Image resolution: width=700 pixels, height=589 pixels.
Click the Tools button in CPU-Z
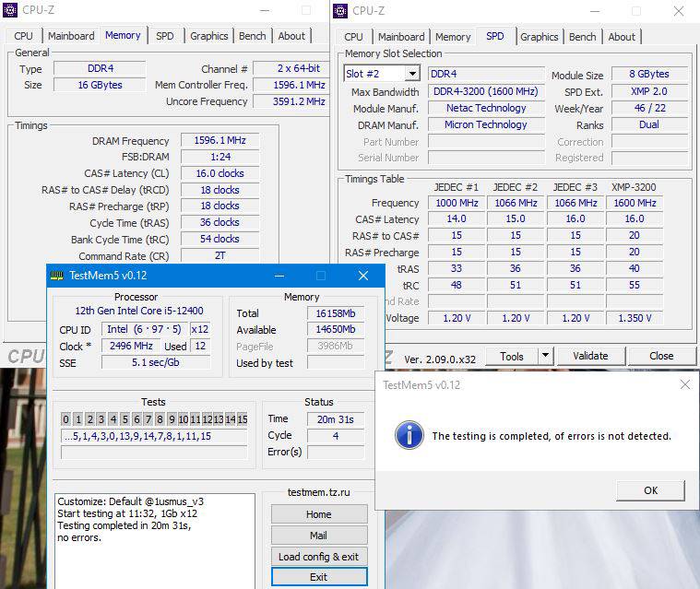click(x=511, y=356)
